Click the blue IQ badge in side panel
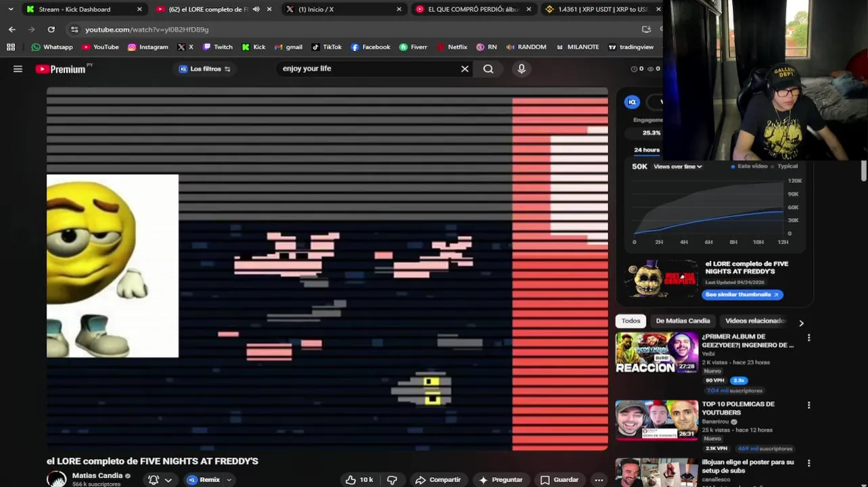The width and height of the screenshot is (868, 487). (633, 102)
